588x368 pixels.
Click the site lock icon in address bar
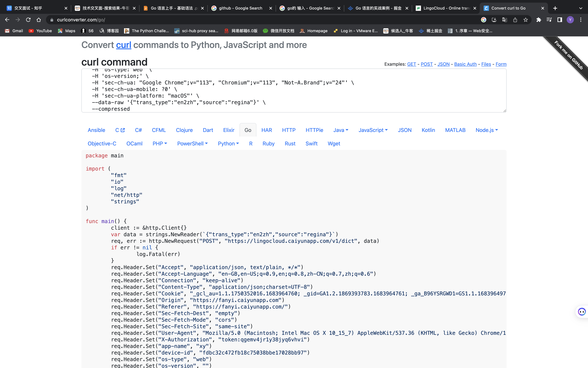tap(52, 20)
